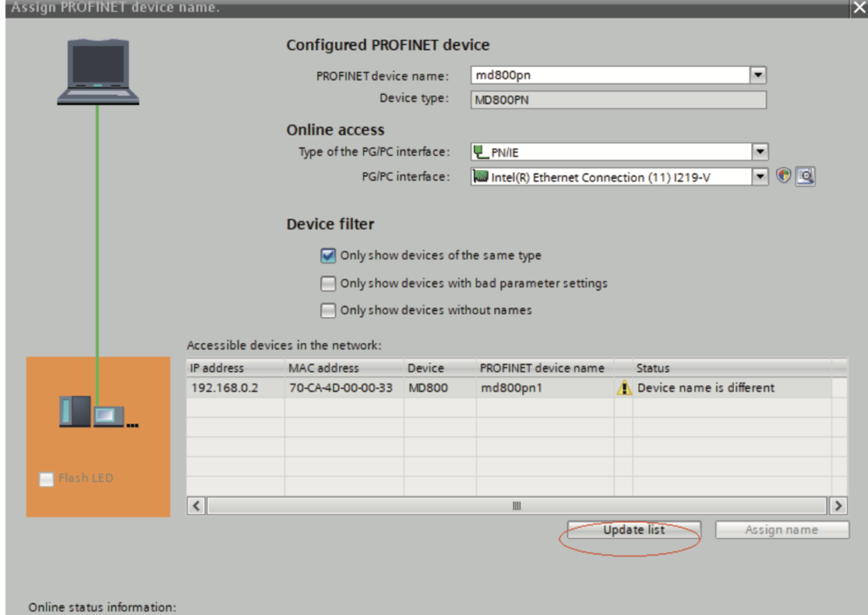Click the laptop PG/PC computer icon
The height and width of the screenshot is (615, 868).
click(x=97, y=75)
